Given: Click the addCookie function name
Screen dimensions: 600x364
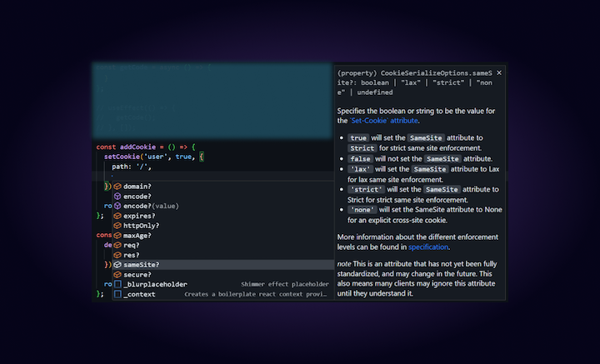Looking at the screenshot, I should 137,147.
